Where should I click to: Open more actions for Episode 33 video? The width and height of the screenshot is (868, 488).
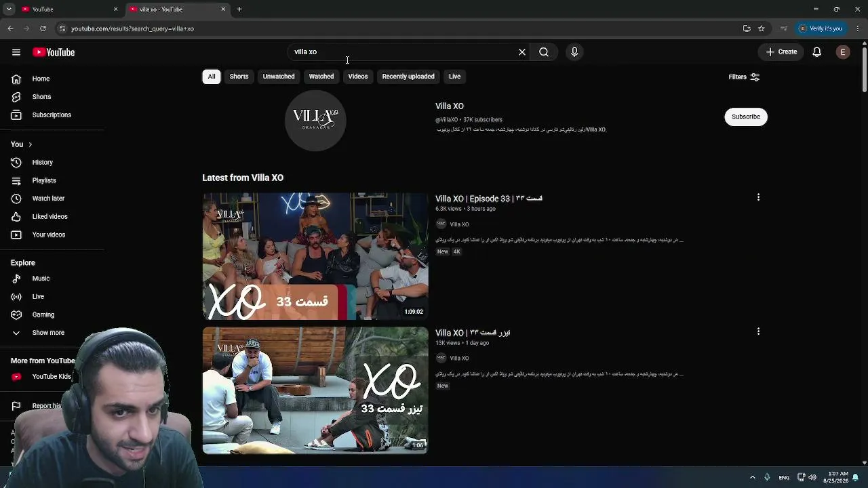tap(758, 197)
